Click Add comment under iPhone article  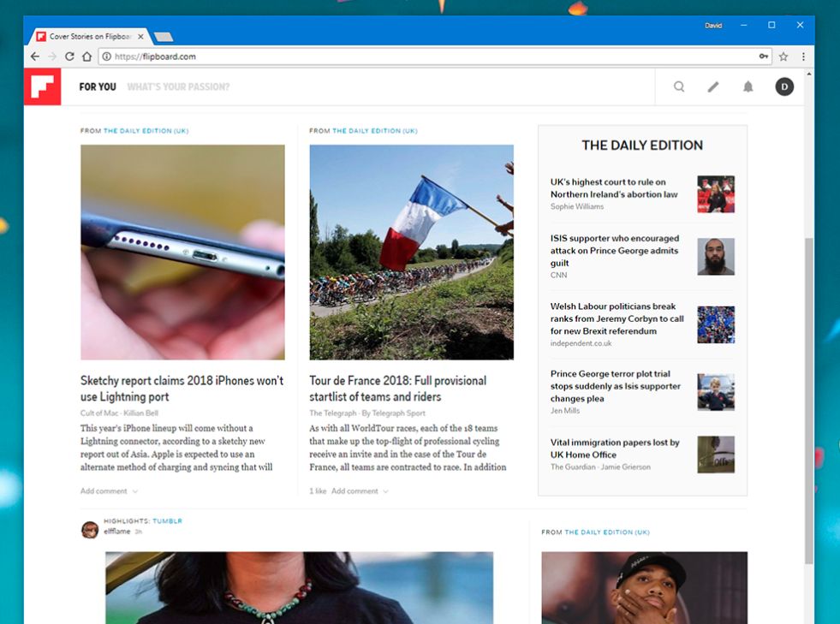pos(104,490)
